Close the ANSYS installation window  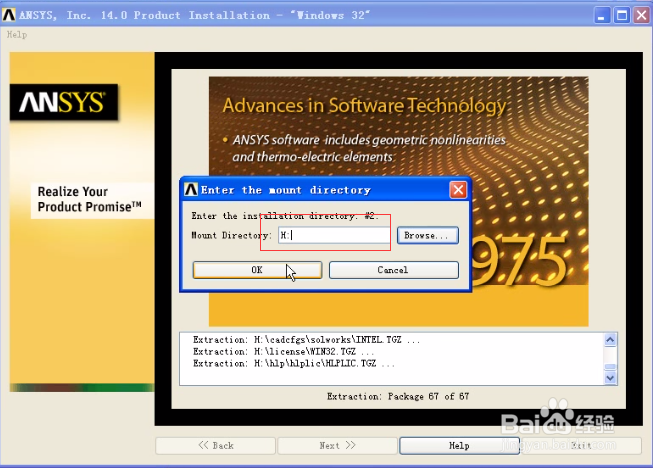(x=642, y=15)
